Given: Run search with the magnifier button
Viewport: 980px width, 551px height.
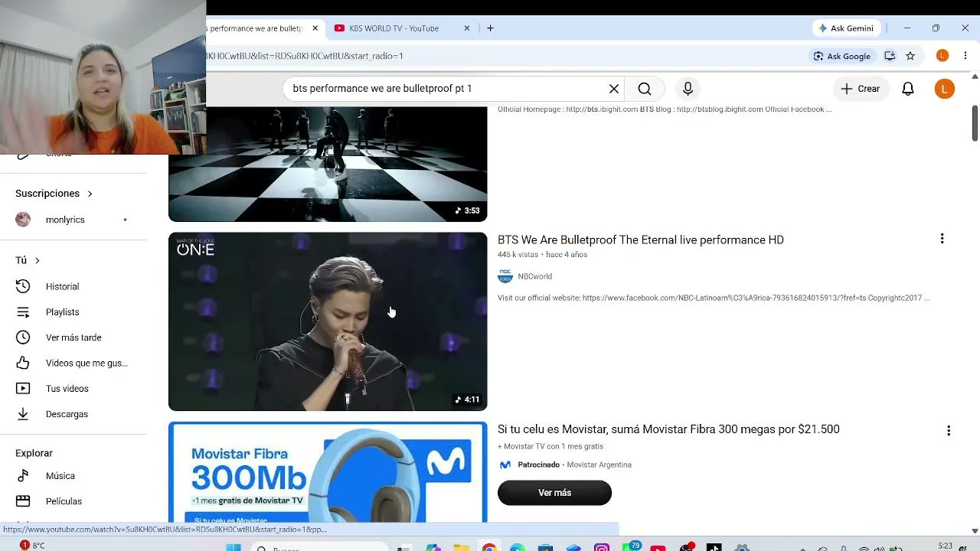Looking at the screenshot, I should (x=645, y=89).
